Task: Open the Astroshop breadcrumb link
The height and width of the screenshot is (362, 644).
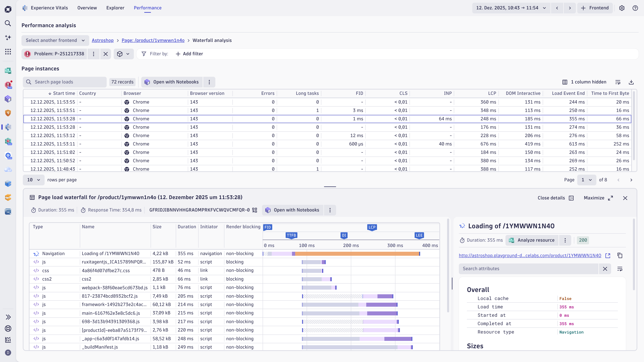Action: point(102,40)
